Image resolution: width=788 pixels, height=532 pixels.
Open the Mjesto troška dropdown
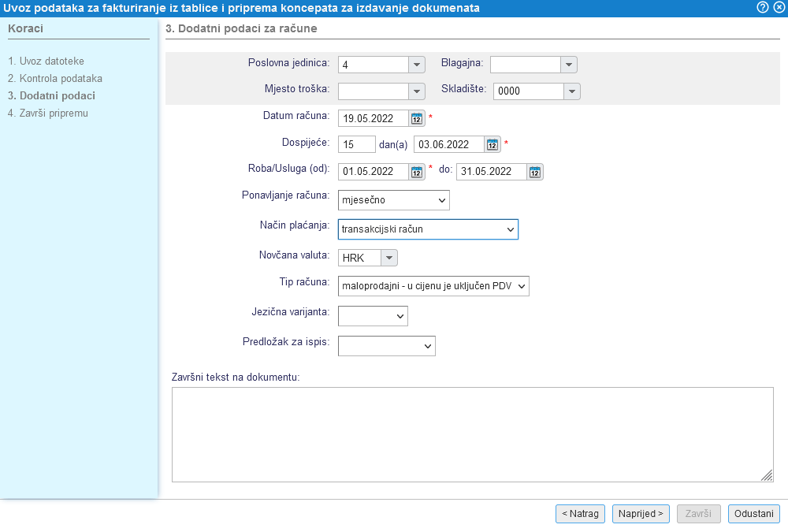(417, 91)
